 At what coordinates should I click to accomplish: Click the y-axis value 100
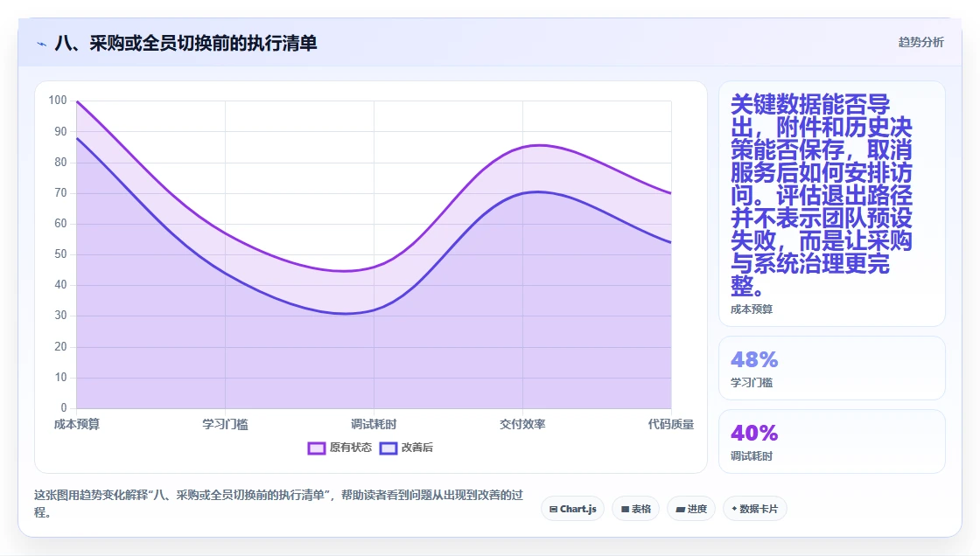[x=58, y=100]
